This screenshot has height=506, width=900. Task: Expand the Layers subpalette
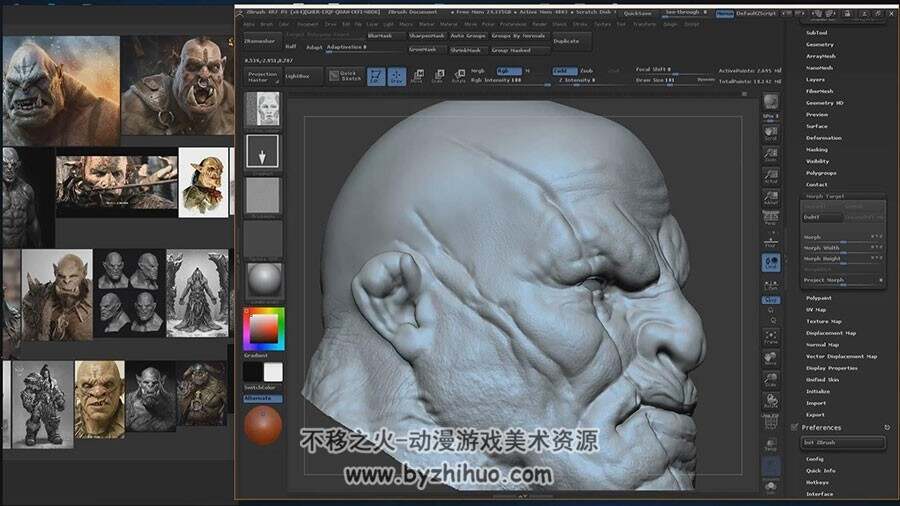tap(816, 79)
